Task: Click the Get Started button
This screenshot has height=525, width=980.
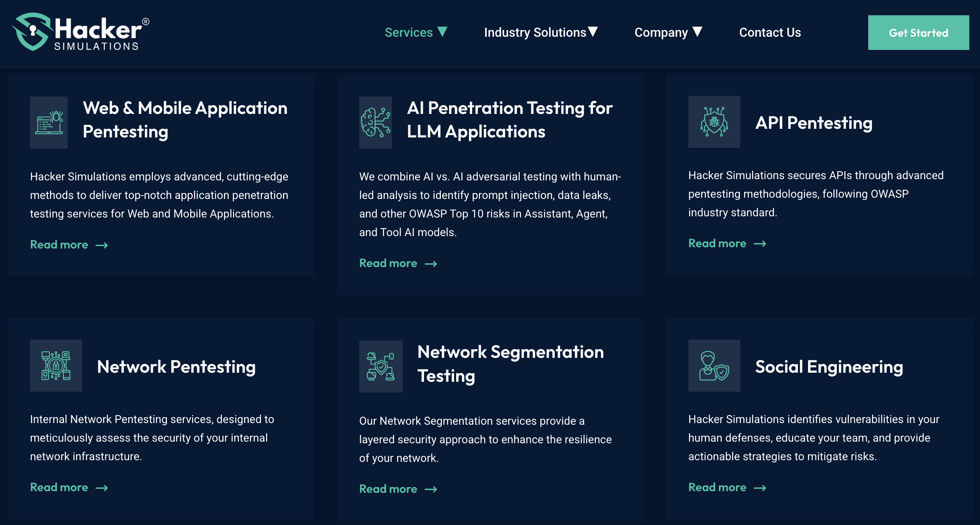Action: pos(918,33)
